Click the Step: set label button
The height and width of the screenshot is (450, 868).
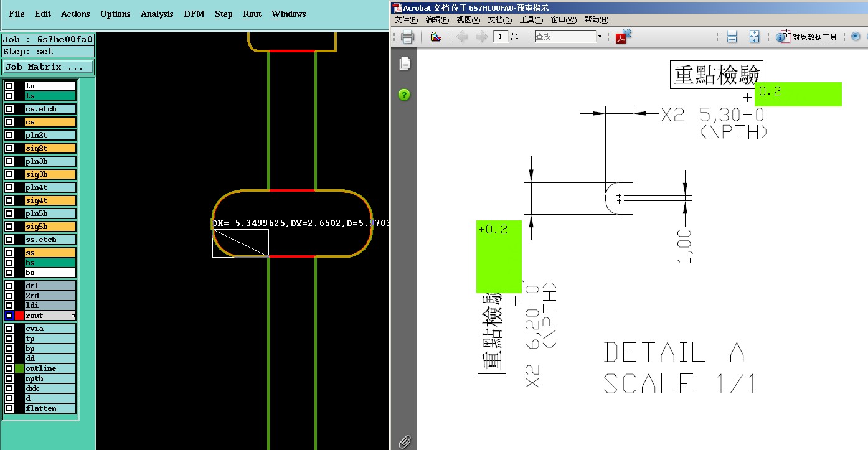48,52
